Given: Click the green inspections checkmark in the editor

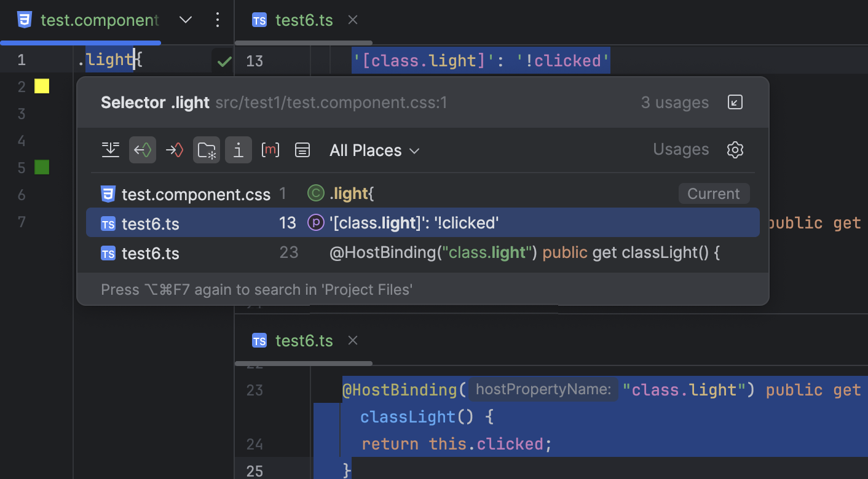Looking at the screenshot, I should 223,61.
